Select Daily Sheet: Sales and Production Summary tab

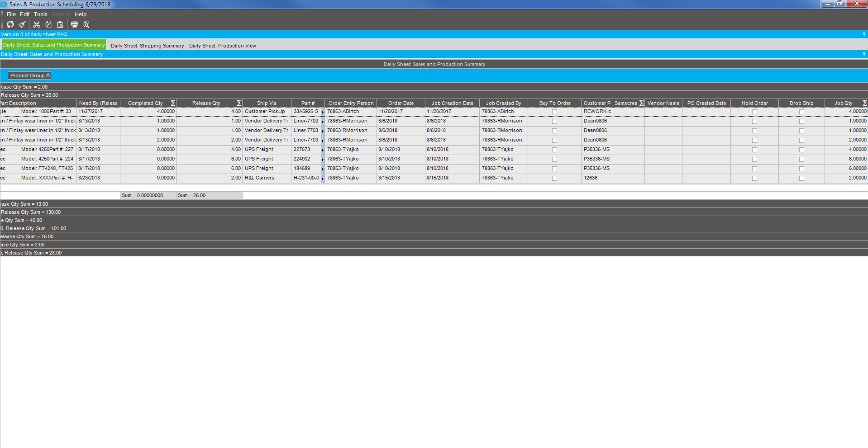[x=54, y=45]
